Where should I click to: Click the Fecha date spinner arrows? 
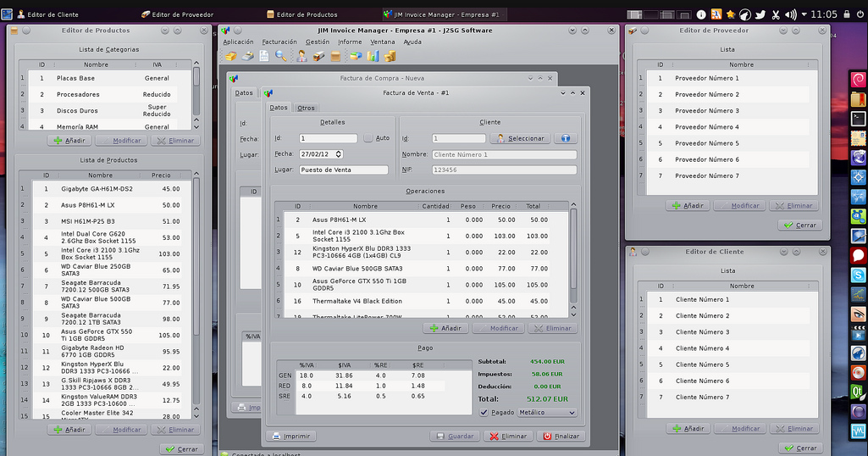click(339, 154)
